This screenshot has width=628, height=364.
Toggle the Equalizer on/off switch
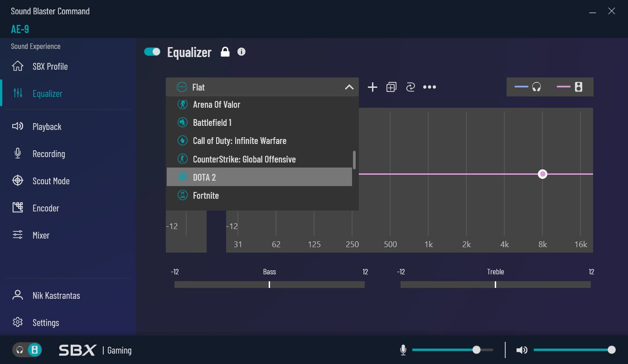152,52
